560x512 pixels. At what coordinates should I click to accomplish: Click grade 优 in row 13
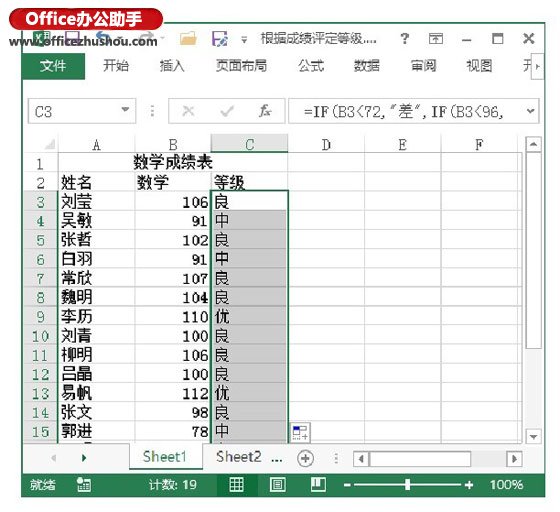[249, 393]
